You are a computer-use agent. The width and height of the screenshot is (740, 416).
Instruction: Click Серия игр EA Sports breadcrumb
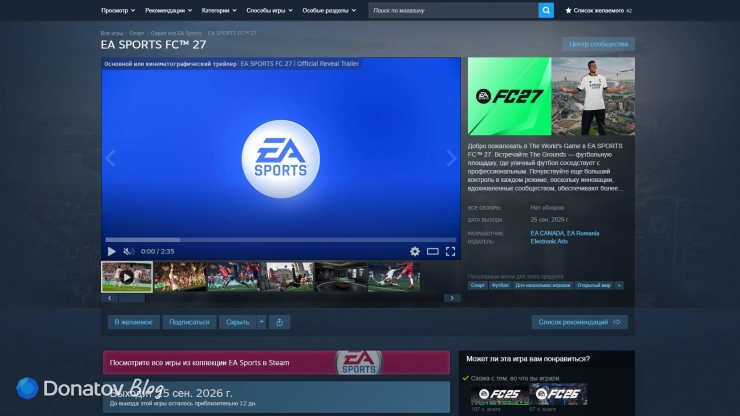176,33
